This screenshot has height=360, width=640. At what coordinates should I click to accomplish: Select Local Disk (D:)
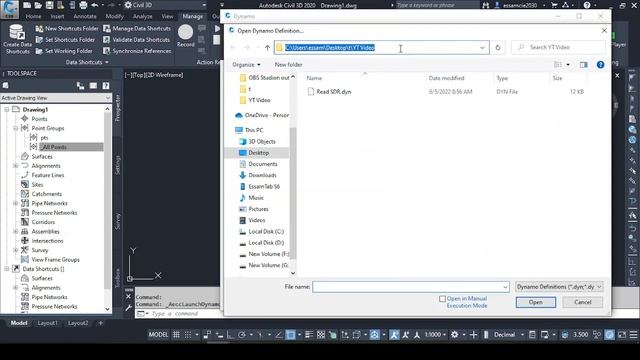266,243
